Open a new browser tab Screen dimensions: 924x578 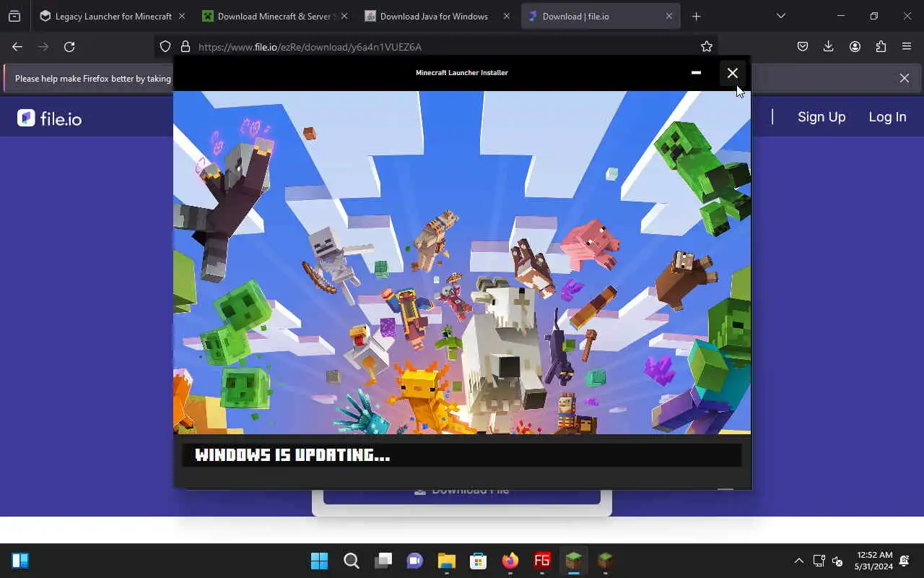[x=696, y=16]
